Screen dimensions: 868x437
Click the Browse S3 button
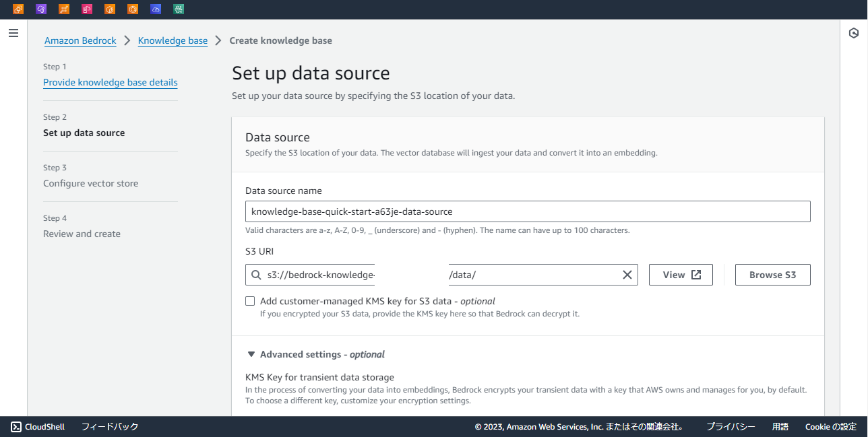pyautogui.click(x=772, y=274)
